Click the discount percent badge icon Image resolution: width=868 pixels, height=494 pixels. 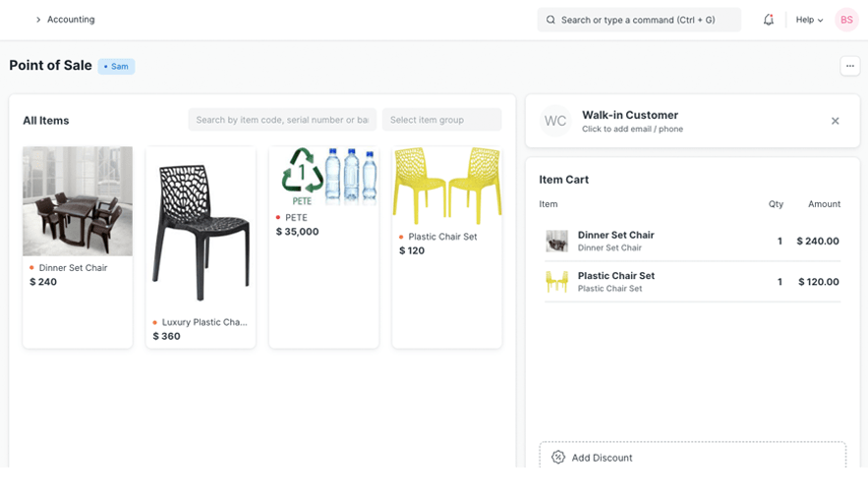(x=558, y=458)
